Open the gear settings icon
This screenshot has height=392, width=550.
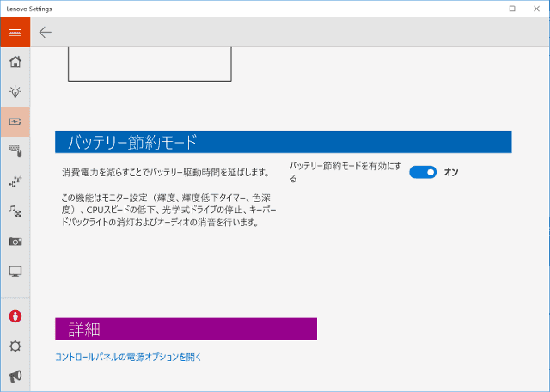coord(15,346)
